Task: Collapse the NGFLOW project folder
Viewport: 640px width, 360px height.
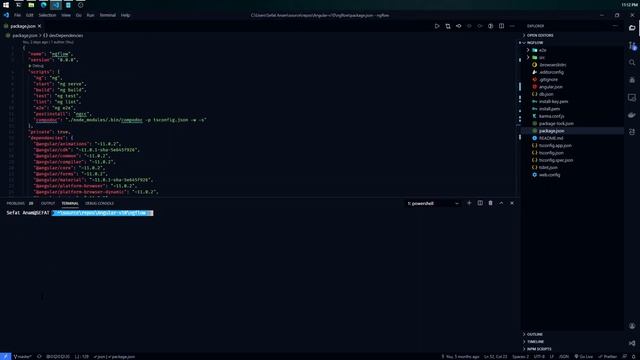Action: coord(535,42)
